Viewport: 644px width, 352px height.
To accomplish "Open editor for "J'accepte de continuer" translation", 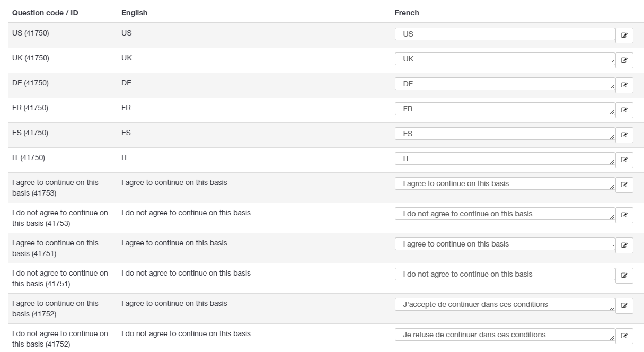I will (624, 306).
